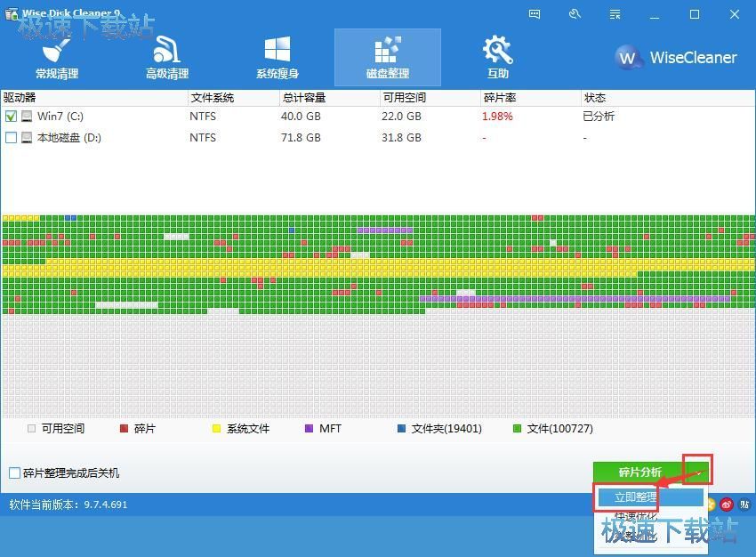The image size is (756, 557).
Task: Select the 磁盘整理 defrag icon tab
Action: coord(388,58)
